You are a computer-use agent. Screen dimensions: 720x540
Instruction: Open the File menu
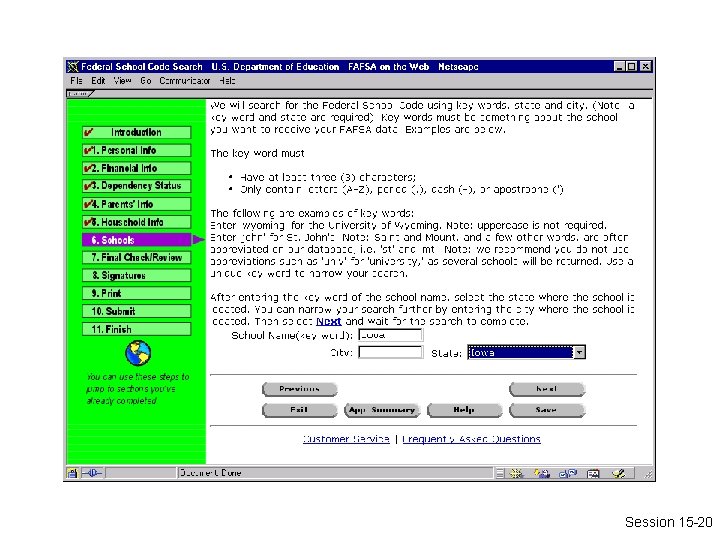click(x=76, y=81)
